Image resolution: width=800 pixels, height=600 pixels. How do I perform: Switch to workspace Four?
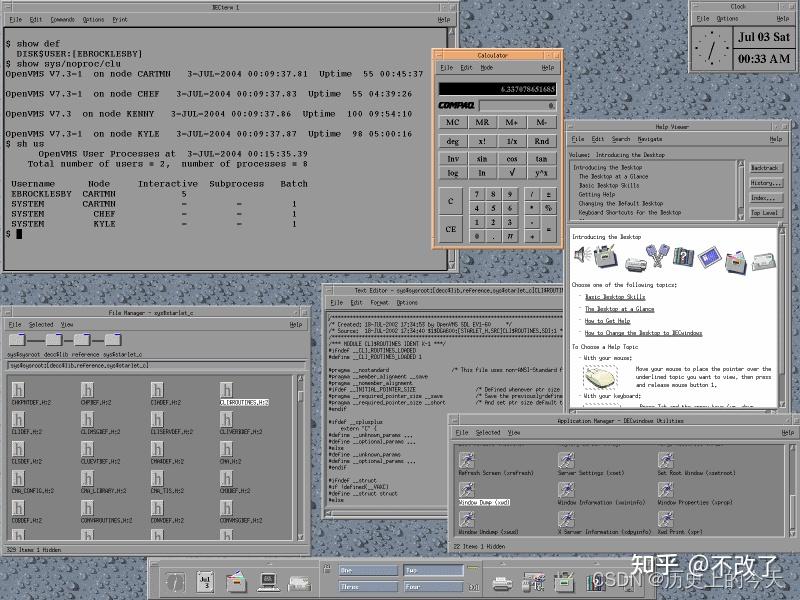click(432, 587)
